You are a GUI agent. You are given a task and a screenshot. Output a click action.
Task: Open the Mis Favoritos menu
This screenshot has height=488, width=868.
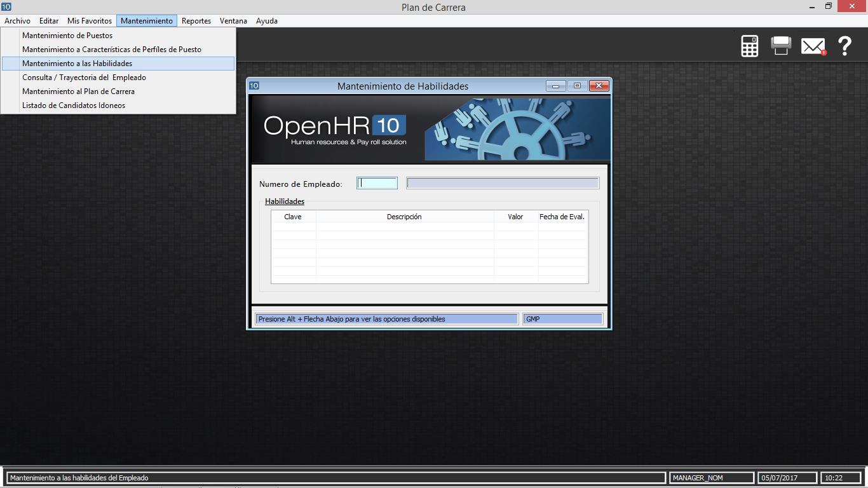point(90,21)
